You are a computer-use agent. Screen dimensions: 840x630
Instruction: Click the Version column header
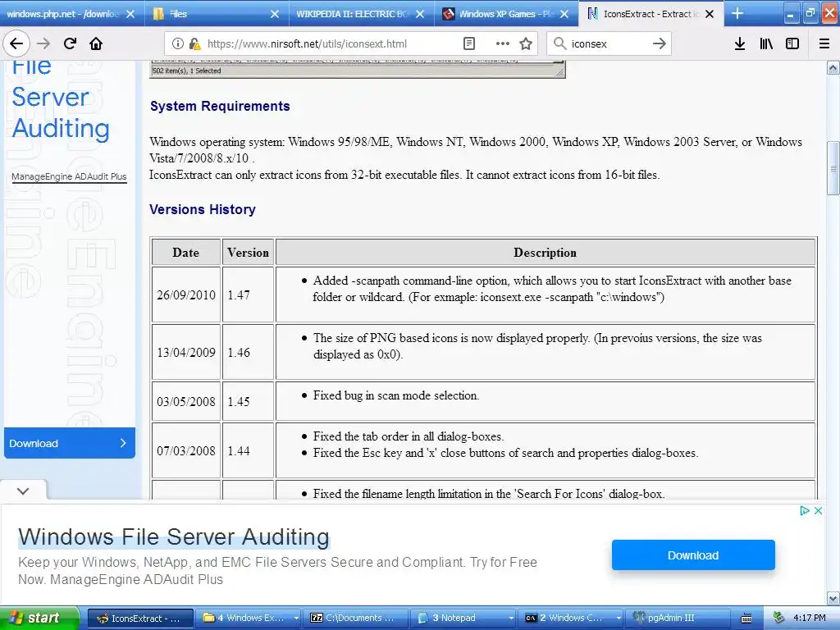(248, 253)
